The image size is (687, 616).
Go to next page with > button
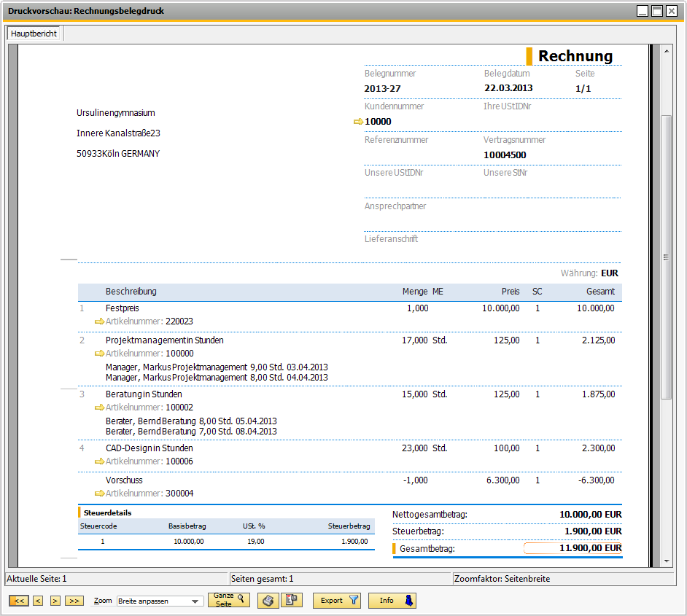[55, 601]
